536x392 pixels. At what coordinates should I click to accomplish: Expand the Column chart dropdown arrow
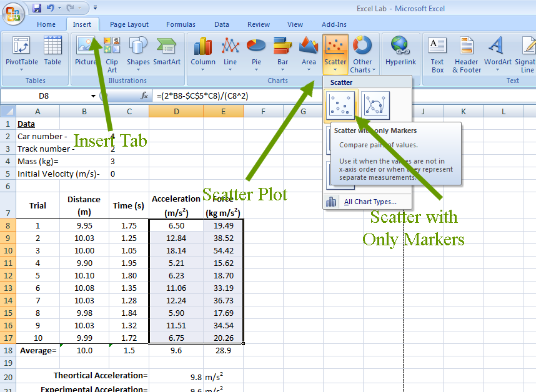pos(202,70)
